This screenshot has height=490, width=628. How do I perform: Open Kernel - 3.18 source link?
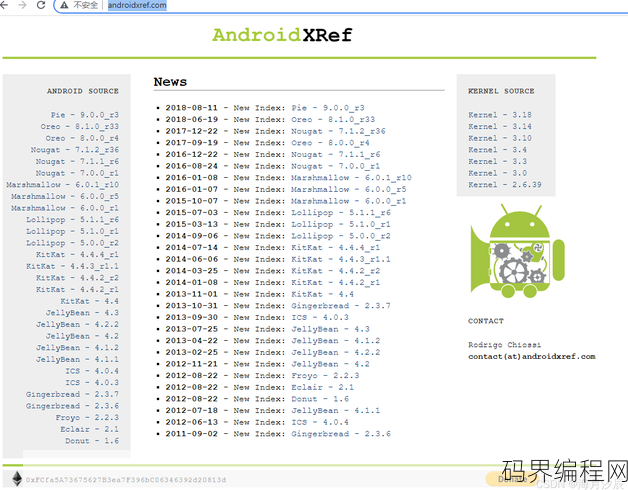[x=500, y=115]
